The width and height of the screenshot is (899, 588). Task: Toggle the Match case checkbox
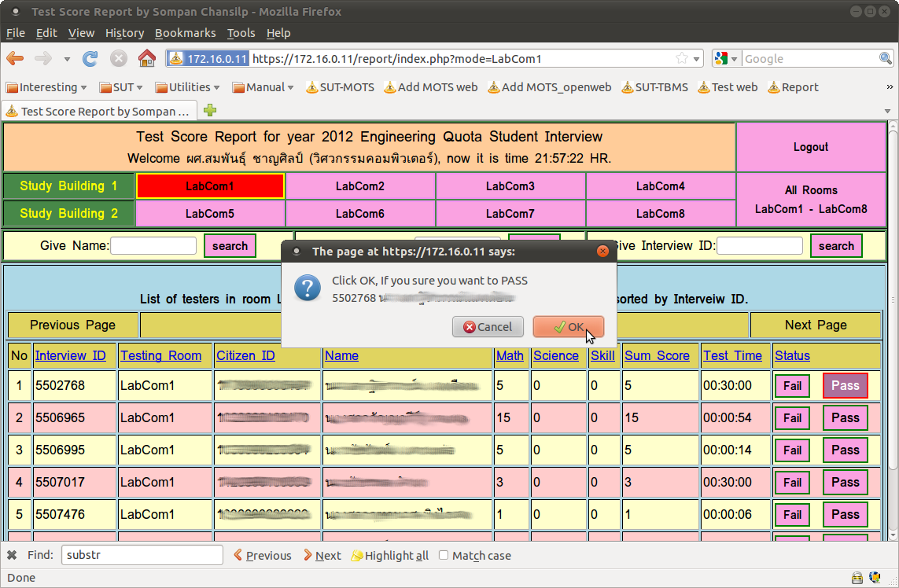[443, 555]
